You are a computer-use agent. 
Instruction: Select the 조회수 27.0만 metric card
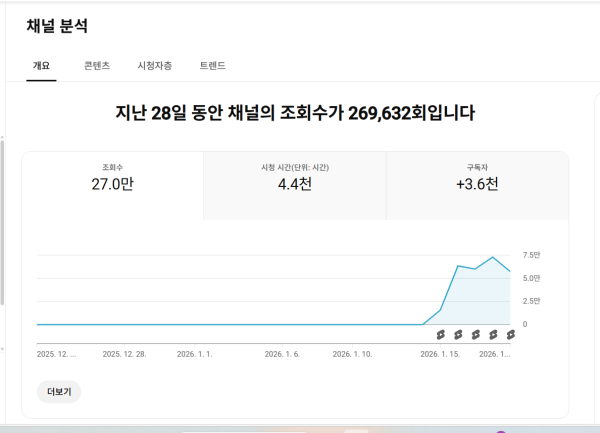[112, 178]
